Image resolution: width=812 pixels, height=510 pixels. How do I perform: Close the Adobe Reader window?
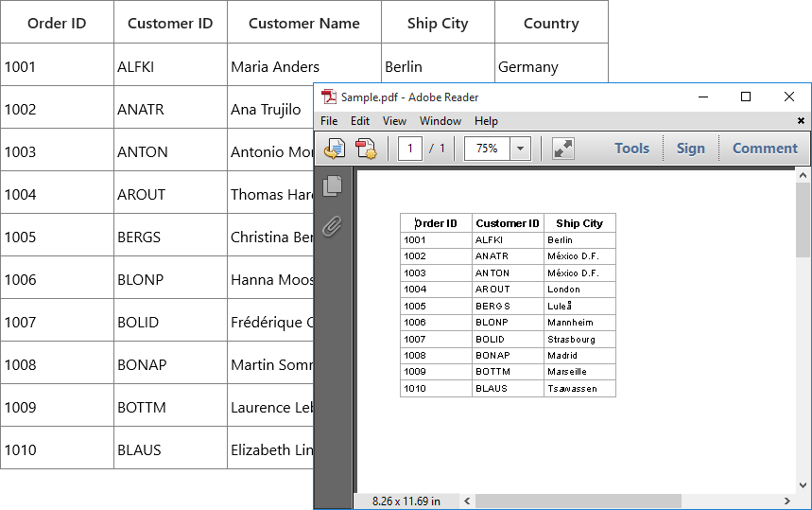tap(788, 97)
